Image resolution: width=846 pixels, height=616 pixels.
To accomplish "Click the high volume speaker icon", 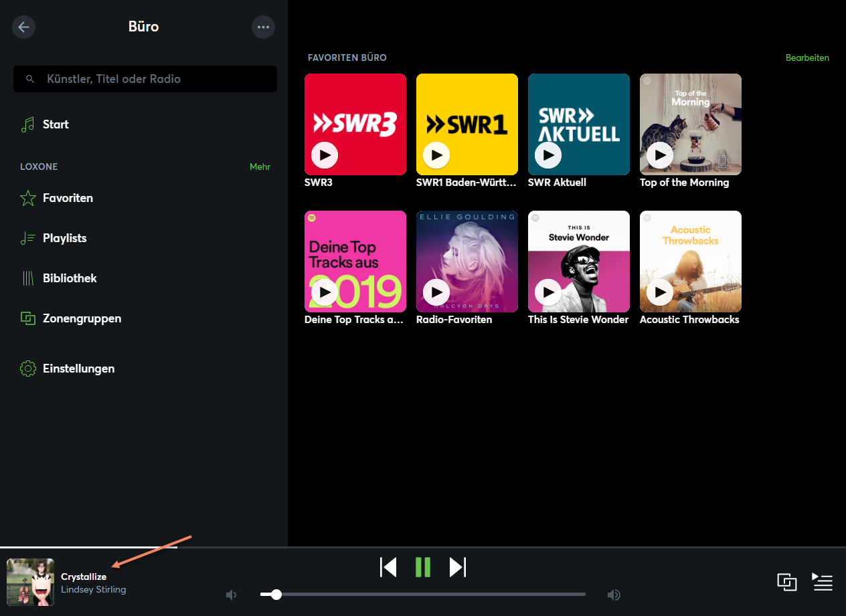I will 614,595.
